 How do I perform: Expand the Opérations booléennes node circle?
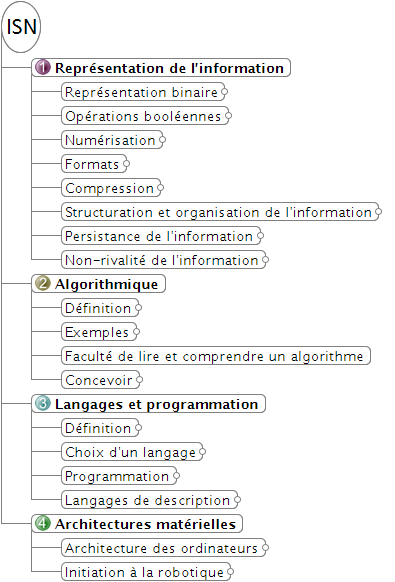coord(228,116)
